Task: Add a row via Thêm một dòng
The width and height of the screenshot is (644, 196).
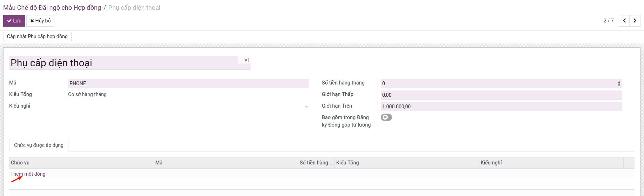Action: click(x=28, y=174)
